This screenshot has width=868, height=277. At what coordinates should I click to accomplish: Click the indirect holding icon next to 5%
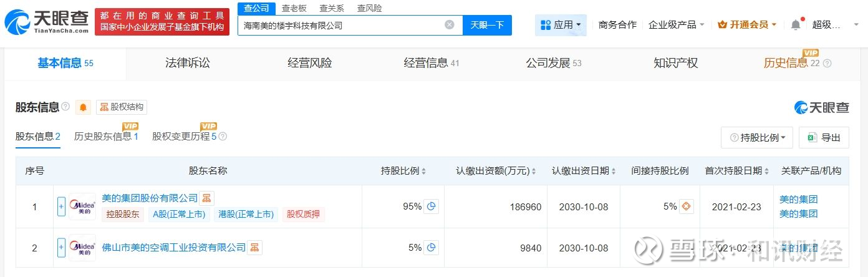(686, 206)
